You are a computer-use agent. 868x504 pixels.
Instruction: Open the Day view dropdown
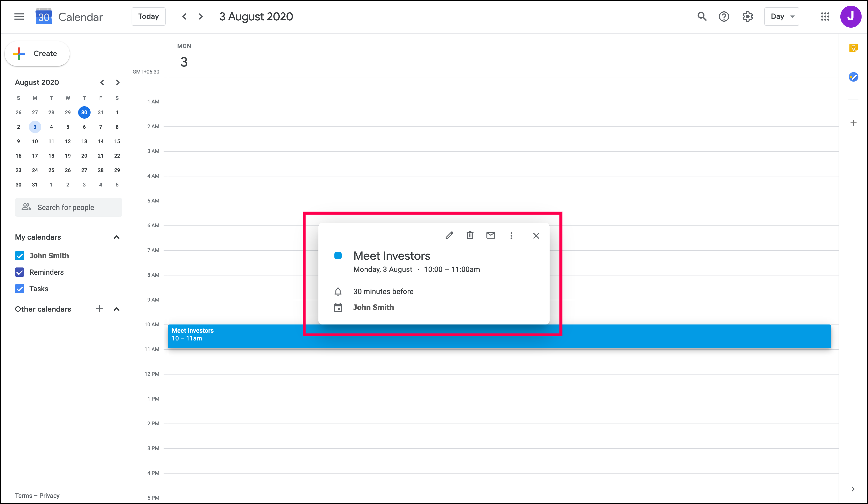782,17
